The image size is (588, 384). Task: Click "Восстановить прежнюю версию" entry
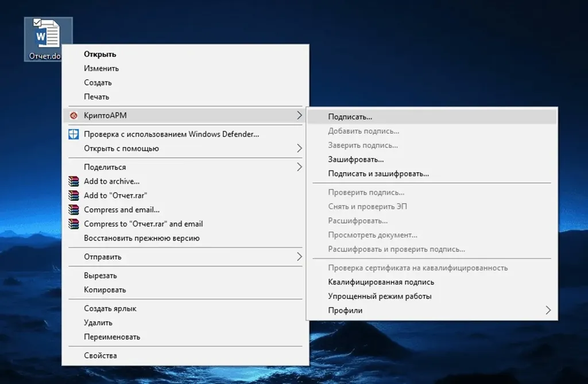tap(142, 238)
